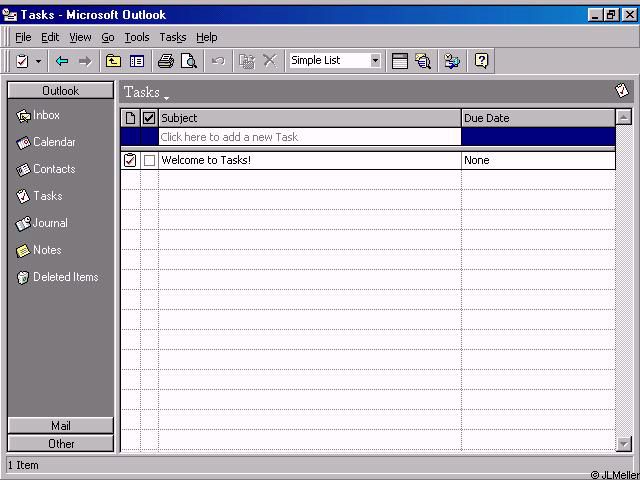Sort by the Complete checkmark column header

pos(149,118)
